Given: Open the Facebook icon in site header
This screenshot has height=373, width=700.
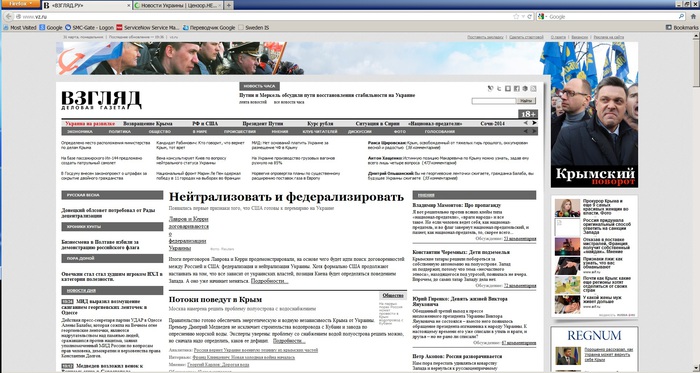Looking at the screenshot, I should click(x=517, y=89).
